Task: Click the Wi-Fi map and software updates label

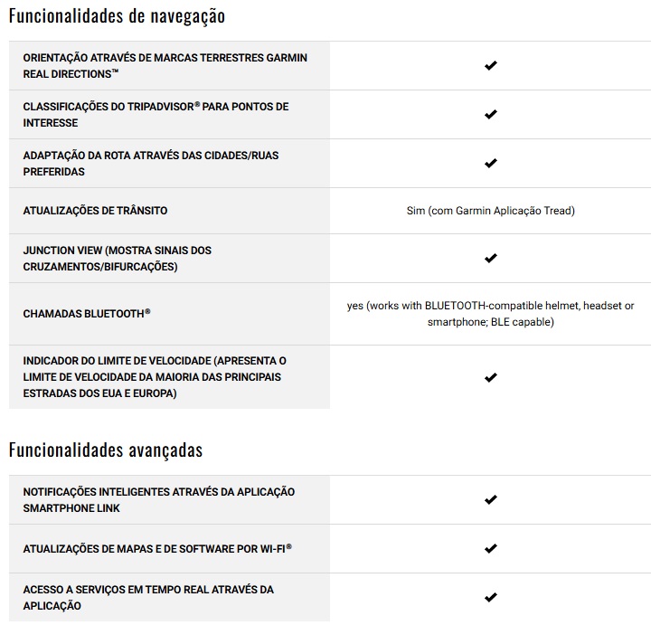Action: 156,548
